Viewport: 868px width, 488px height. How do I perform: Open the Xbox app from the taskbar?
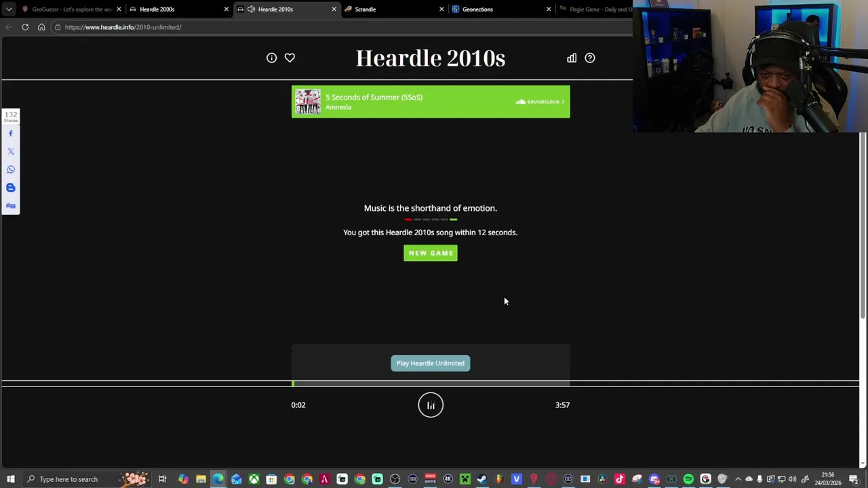click(254, 479)
